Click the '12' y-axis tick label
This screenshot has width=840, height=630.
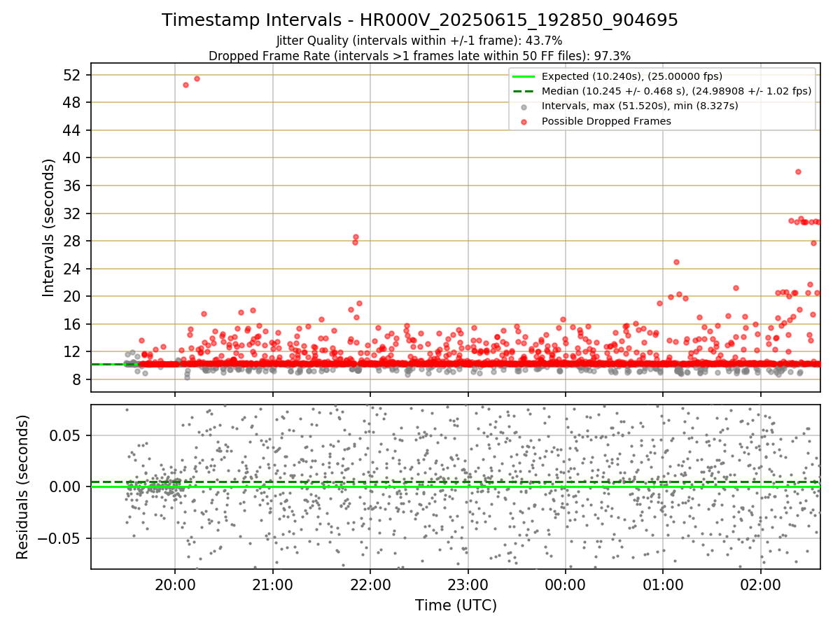tap(73, 351)
